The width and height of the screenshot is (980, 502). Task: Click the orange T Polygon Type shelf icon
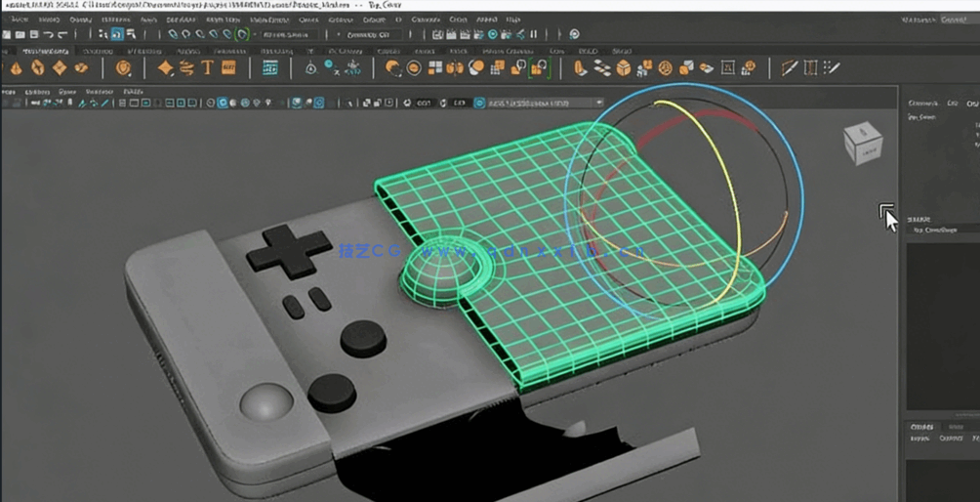pyautogui.click(x=207, y=67)
